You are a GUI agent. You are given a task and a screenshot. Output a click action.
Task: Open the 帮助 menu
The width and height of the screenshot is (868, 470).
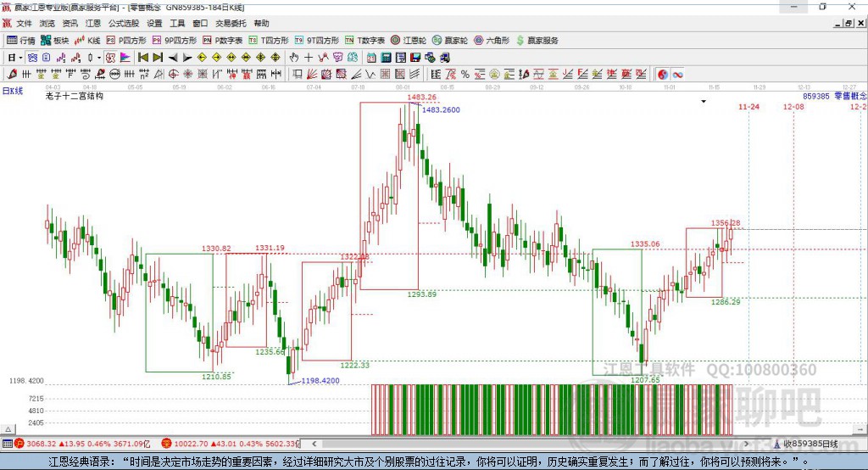pyautogui.click(x=261, y=23)
